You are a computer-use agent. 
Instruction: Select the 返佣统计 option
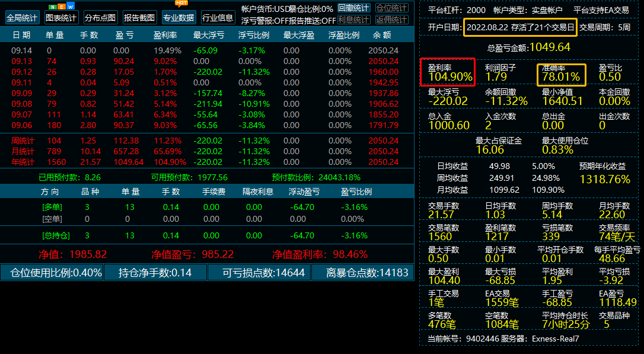(391, 20)
